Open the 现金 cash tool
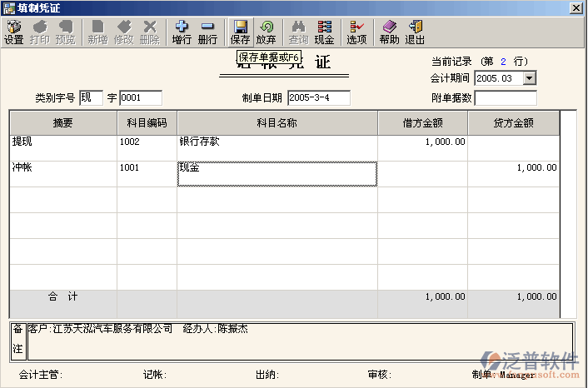588x388 pixels. point(324,32)
